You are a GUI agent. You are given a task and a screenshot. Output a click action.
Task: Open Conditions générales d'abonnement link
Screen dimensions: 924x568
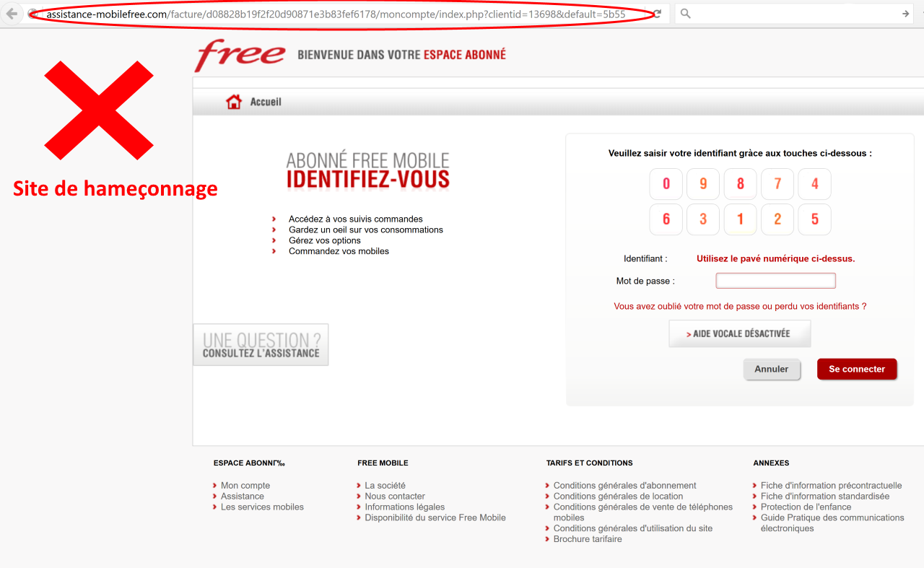(x=625, y=486)
